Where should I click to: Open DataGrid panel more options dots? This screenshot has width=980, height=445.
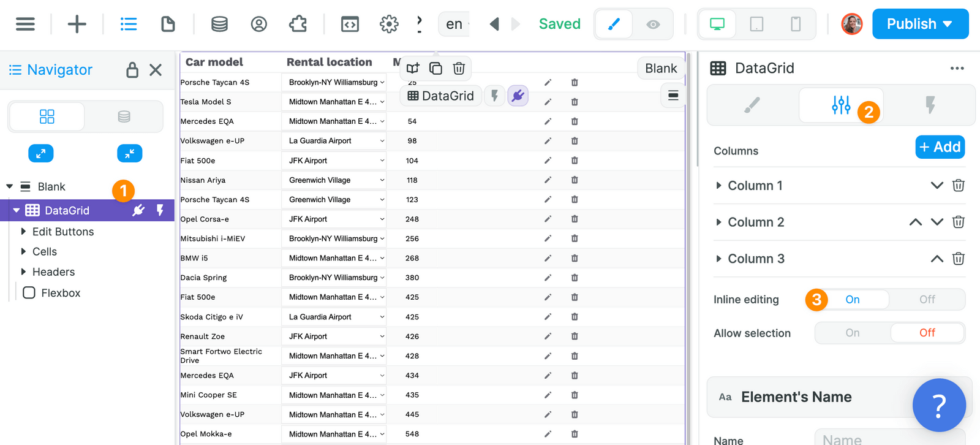click(x=957, y=68)
